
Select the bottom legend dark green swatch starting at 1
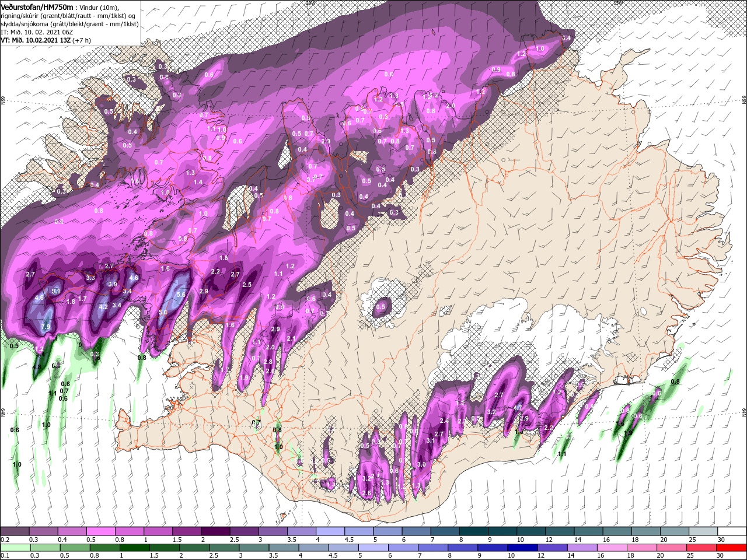[x=134, y=548]
